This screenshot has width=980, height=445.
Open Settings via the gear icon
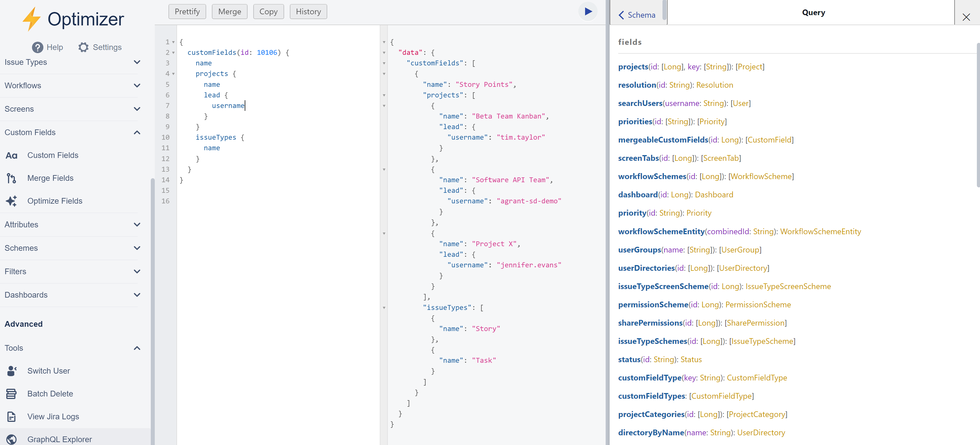(x=84, y=47)
